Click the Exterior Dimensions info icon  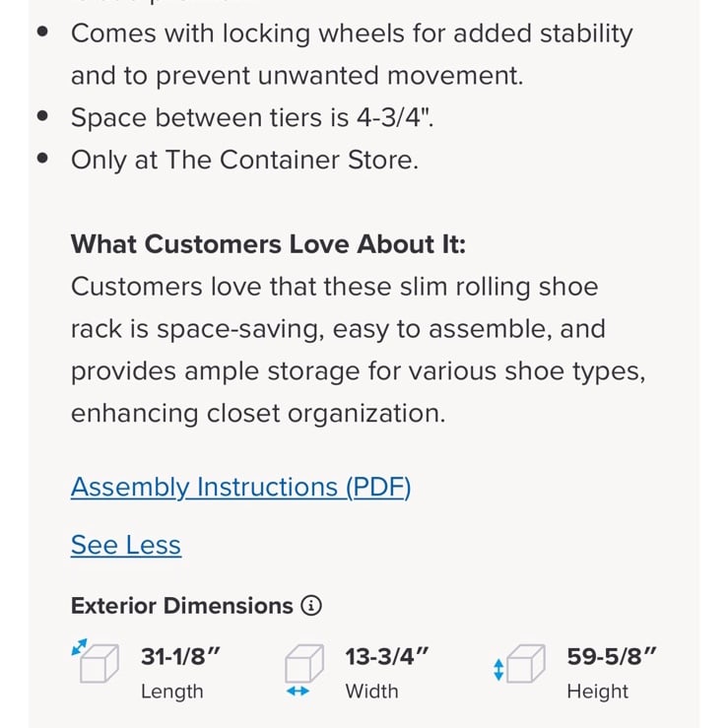(311, 606)
